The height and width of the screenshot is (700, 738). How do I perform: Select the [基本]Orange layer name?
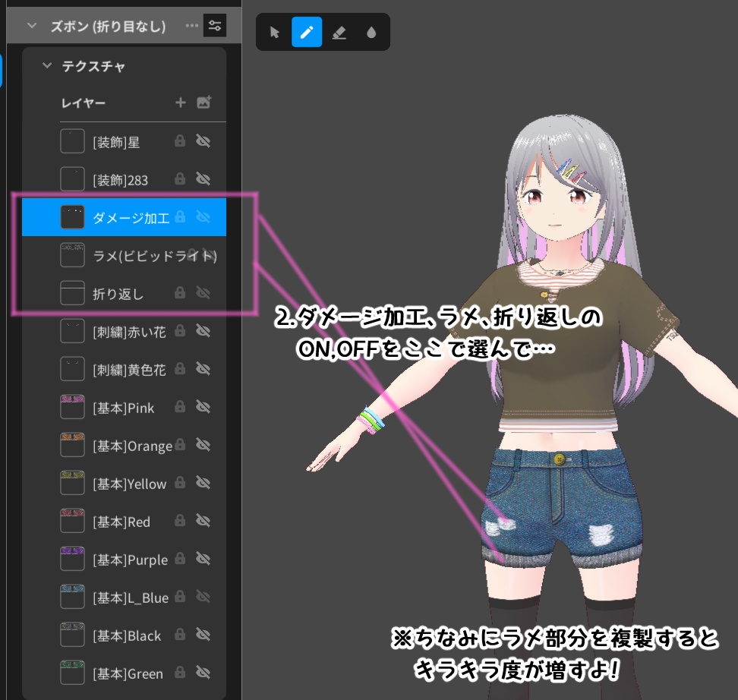[x=133, y=446]
